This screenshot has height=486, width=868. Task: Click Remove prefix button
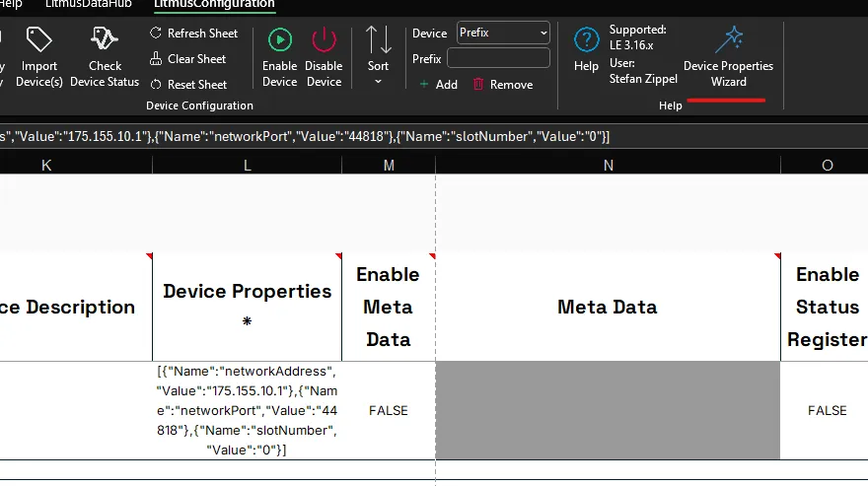pyautogui.click(x=503, y=85)
